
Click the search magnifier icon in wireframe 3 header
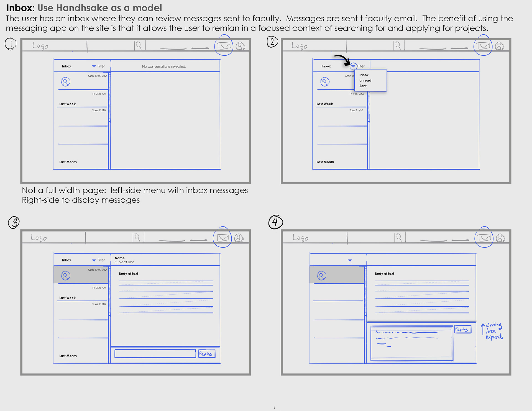click(137, 237)
